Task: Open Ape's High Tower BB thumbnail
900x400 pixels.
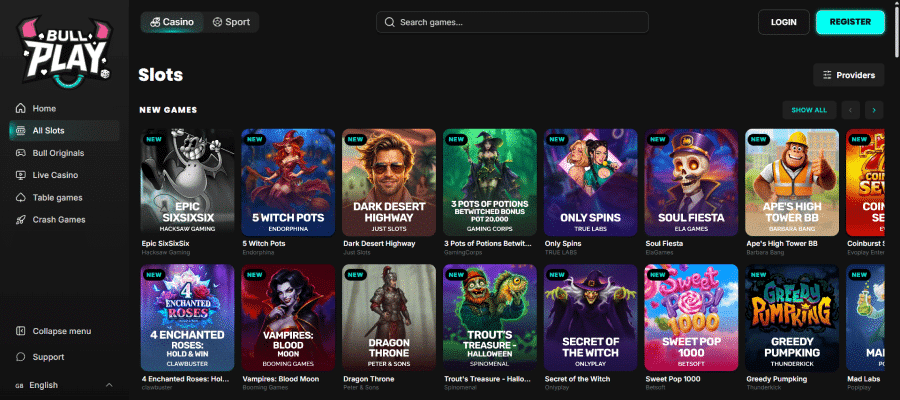Action: [792, 182]
